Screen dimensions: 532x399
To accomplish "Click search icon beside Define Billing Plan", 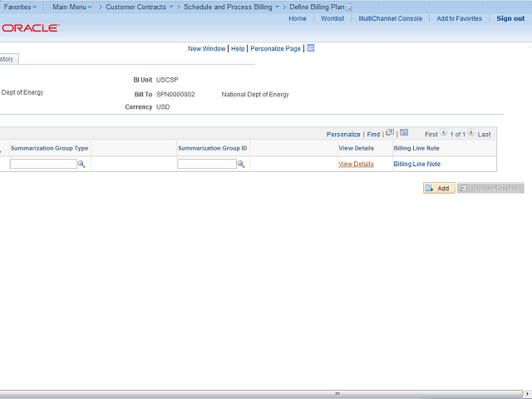I will point(349,7).
